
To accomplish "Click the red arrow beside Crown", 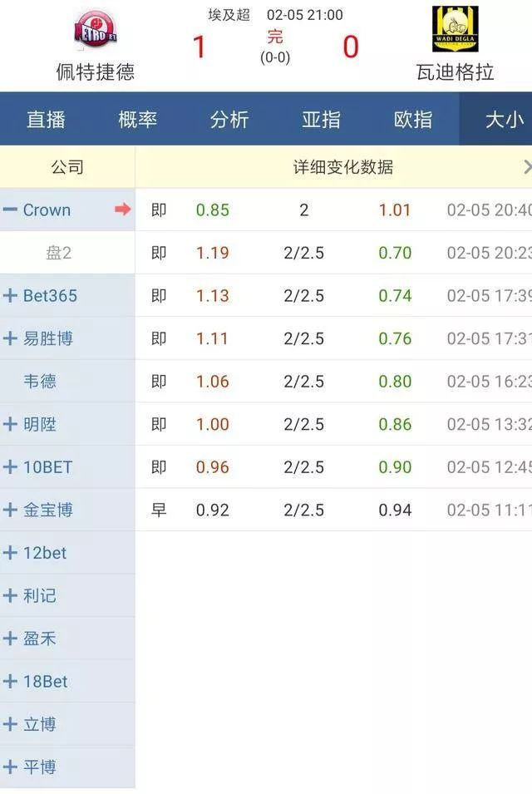I will click(x=123, y=210).
